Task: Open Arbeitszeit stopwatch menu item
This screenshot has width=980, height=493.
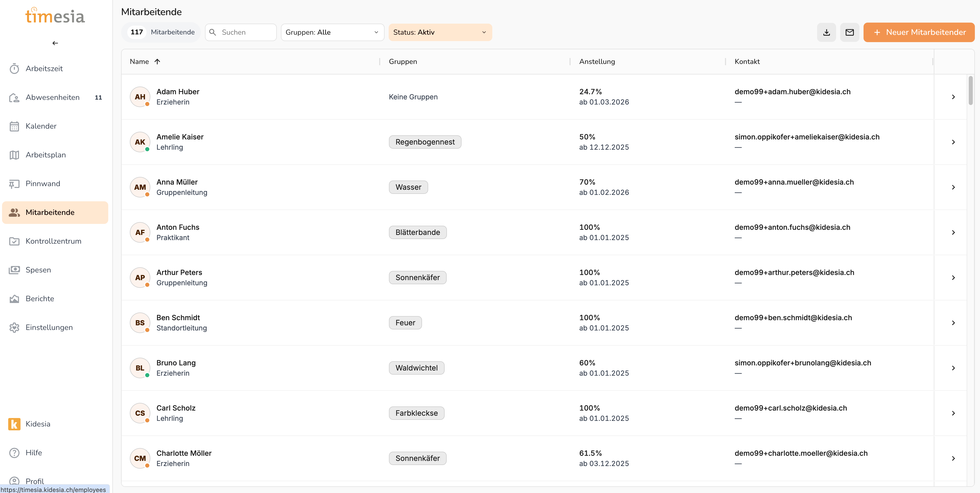Action: (44, 69)
